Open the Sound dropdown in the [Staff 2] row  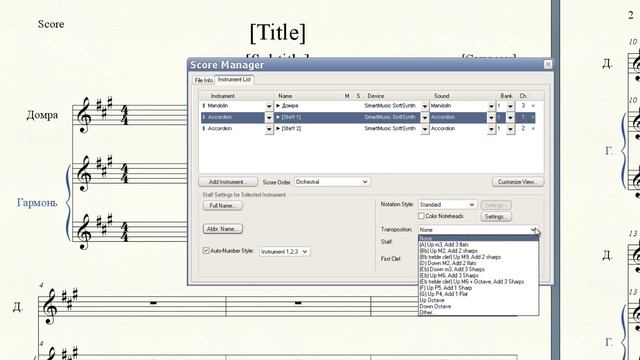(x=491, y=129)
